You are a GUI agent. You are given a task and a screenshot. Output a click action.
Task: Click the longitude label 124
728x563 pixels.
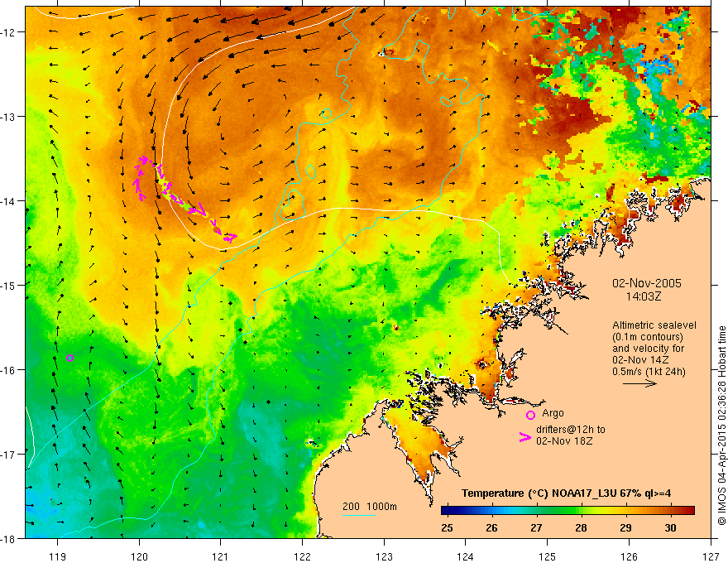(466, 556)
